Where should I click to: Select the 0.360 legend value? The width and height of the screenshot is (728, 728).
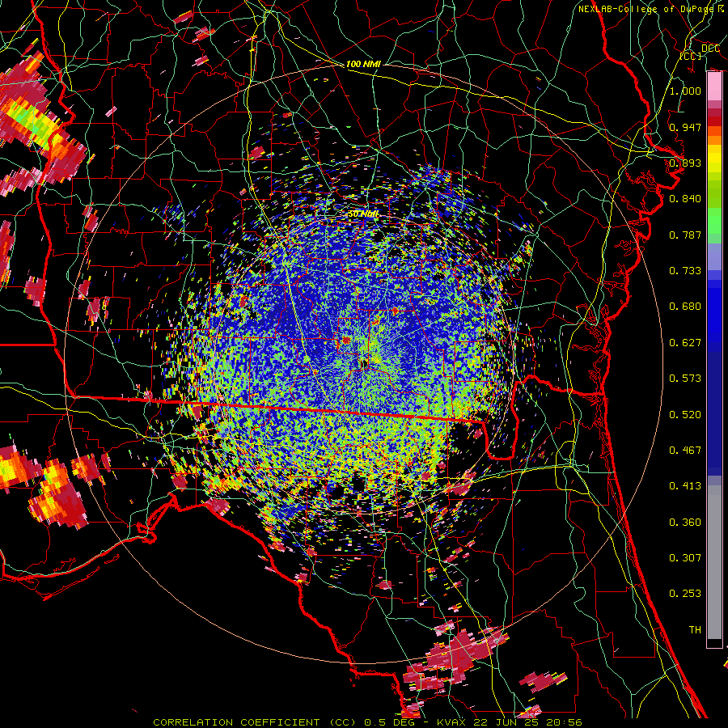click(x=685, y=522)
